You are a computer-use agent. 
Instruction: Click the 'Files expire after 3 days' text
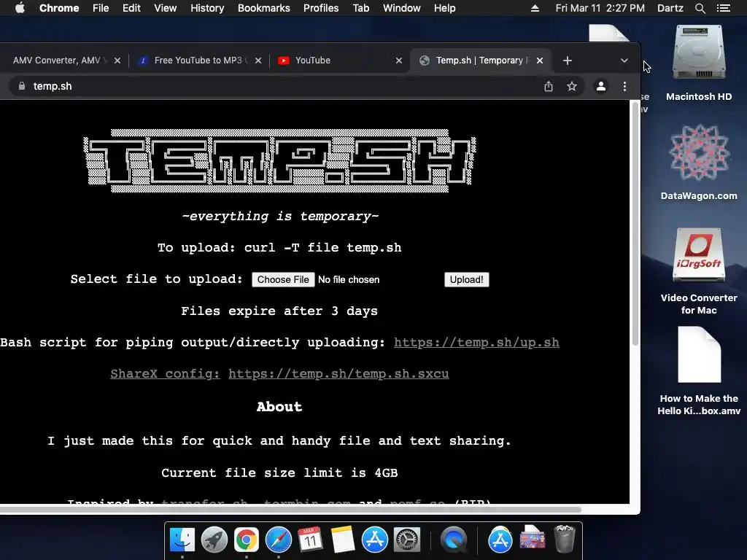click(x=279, y=311)
